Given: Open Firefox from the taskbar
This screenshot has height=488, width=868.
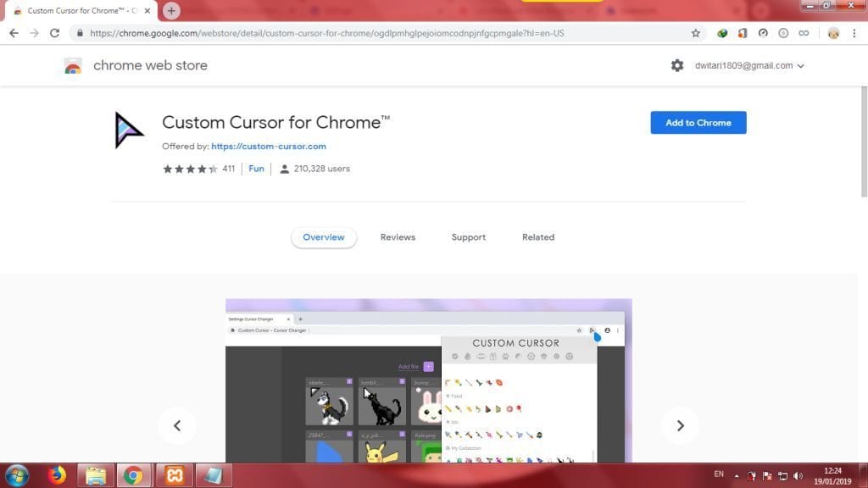Looking at the screenshot, I should pos(57,474).
